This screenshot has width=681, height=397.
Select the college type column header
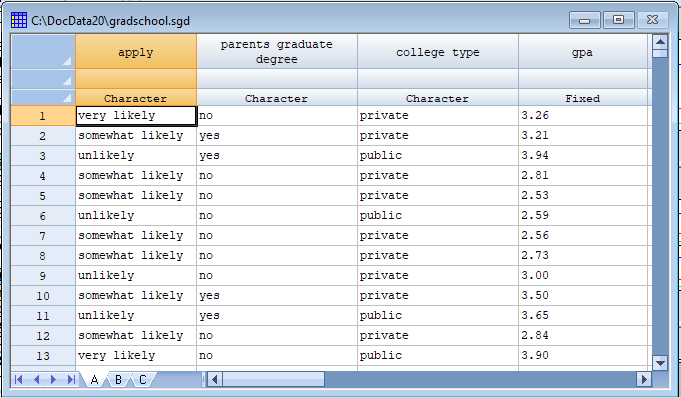[438, 52]
